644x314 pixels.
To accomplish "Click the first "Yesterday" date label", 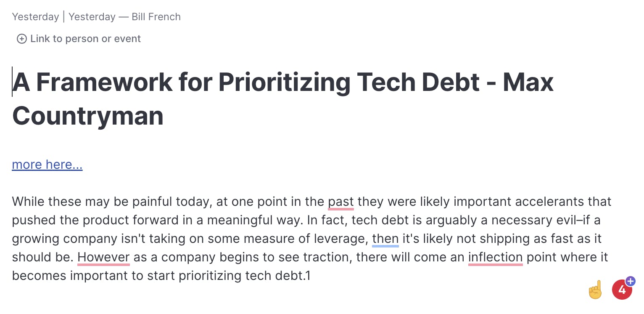I will coord(35,17).
